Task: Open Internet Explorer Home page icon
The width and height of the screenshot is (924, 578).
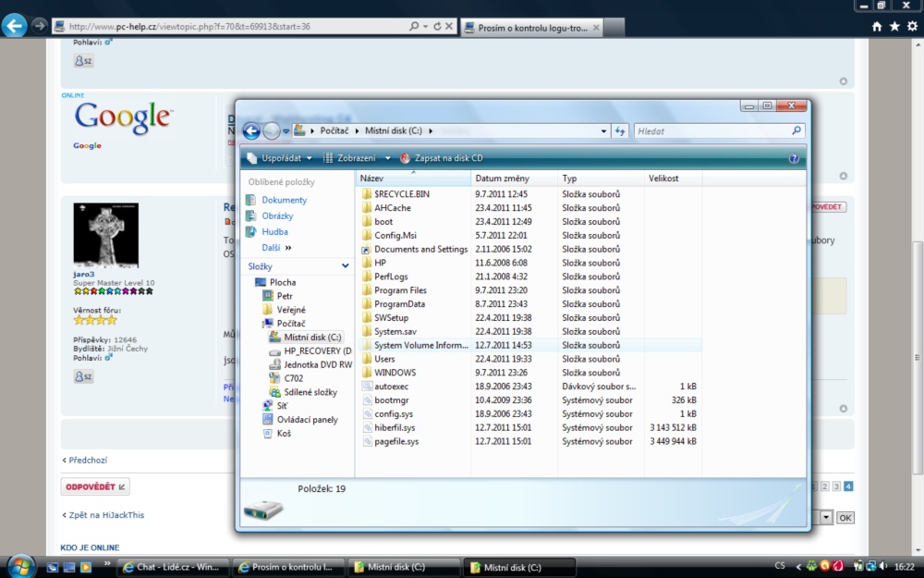Action: 877,27
